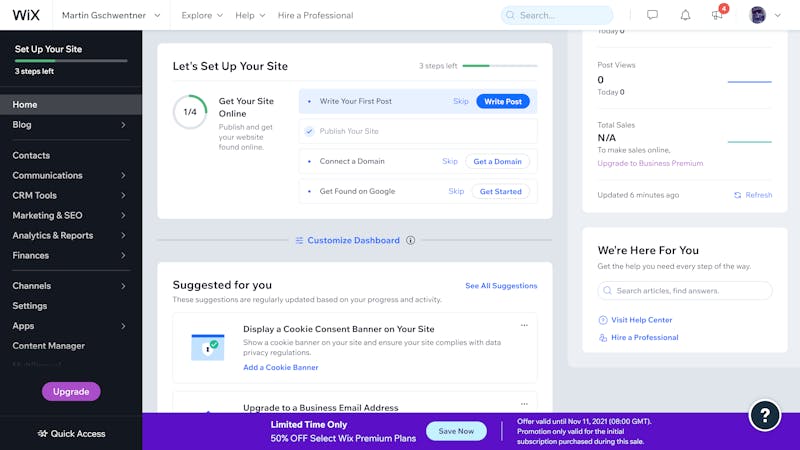
Task: Click the 3 steps left progress bar
Action: (x=499, y=66)
